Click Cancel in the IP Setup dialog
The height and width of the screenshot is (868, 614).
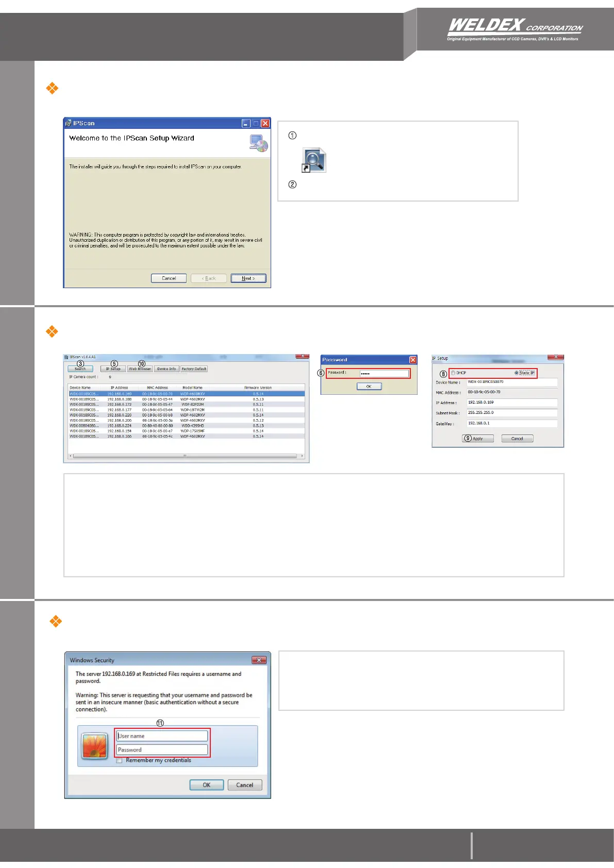tap(517, 439)
